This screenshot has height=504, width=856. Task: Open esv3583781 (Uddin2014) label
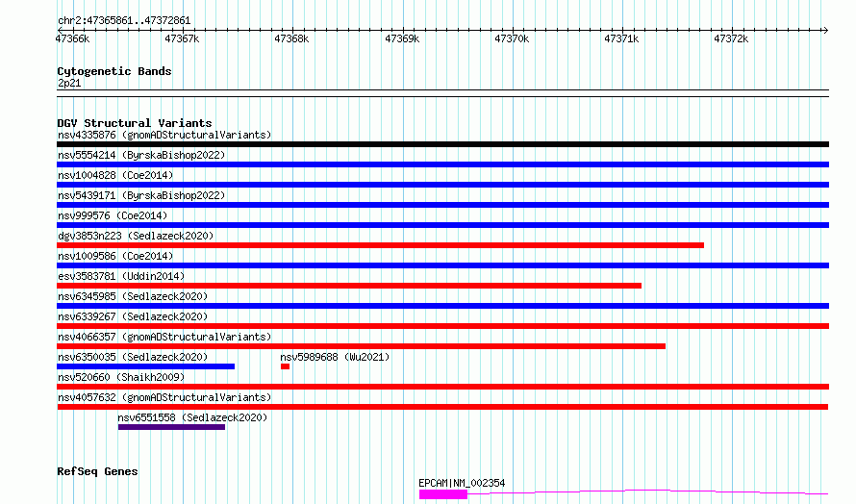pyautogui.click(x=121, y=276)
